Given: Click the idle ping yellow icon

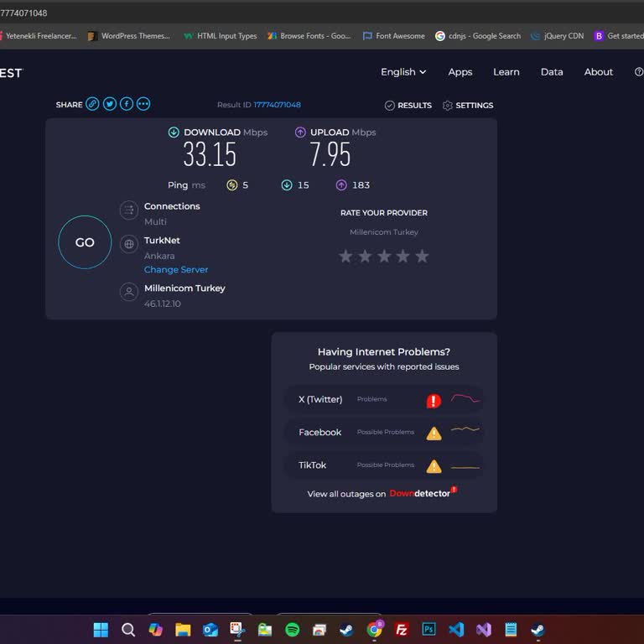Looking at the screenshot, I should click(232, 185).
